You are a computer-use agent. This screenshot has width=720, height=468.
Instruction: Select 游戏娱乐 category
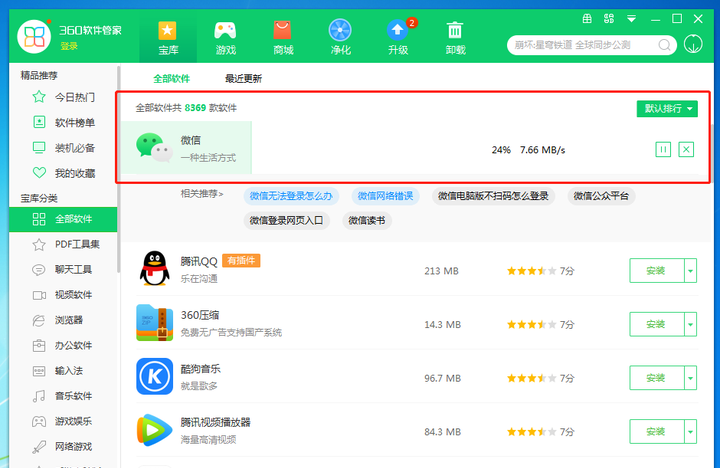tap(63, 421)
